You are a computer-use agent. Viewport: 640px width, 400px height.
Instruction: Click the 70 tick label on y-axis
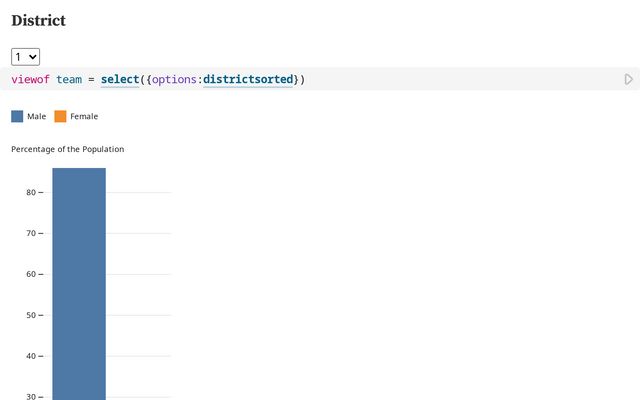point(31,233)
